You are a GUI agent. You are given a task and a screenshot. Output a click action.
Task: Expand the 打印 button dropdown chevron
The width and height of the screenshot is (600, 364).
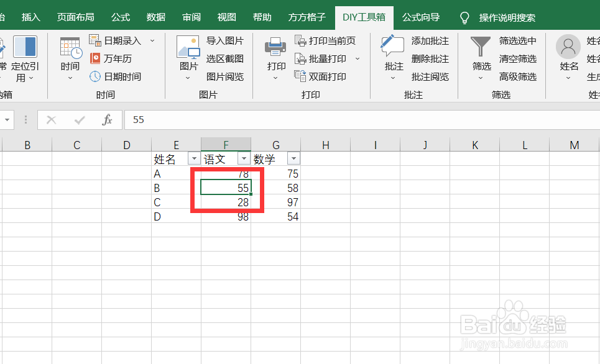point(275,78)
